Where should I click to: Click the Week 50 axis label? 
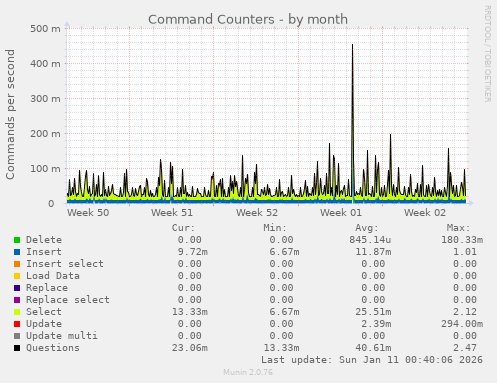pos(88,213)
